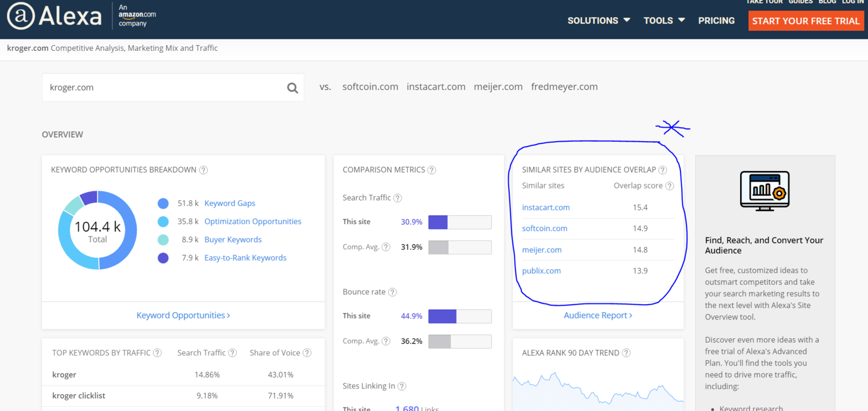Click help icon next to Search Traffic metric
Image resolution: width=868 pixels, height=411 pixels.
[398, 198]
